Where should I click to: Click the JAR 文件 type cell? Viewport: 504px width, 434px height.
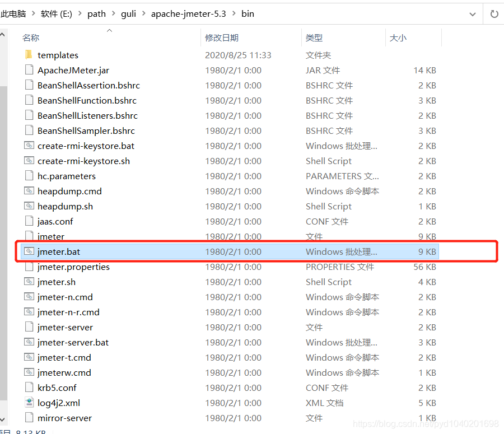(323, 71)
